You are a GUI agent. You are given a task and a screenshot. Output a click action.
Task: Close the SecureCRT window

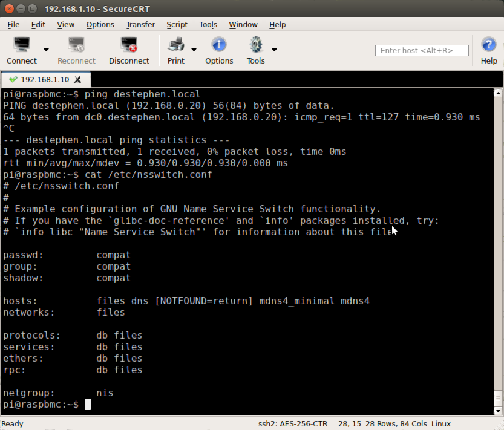click(9, 8)
